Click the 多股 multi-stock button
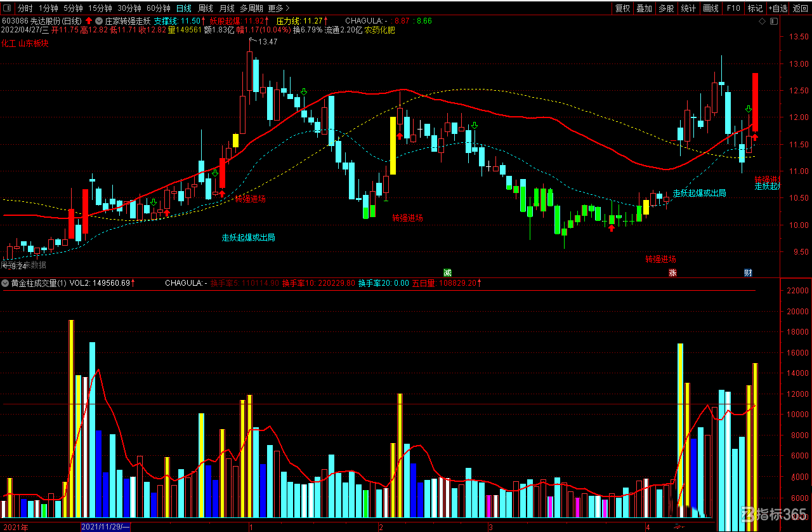The width and height of the screenshot is (812, 532). pyautogui.click(x=665, y=8)
